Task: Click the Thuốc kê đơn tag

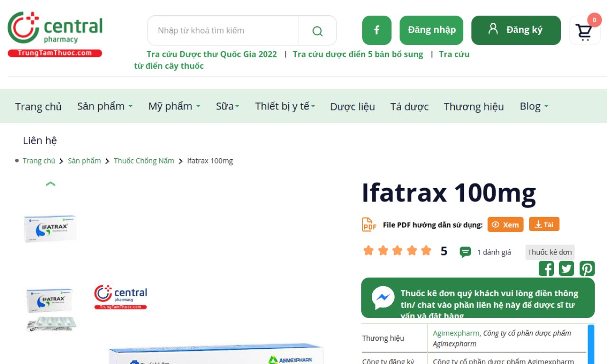Action: [x=550, y=252]
